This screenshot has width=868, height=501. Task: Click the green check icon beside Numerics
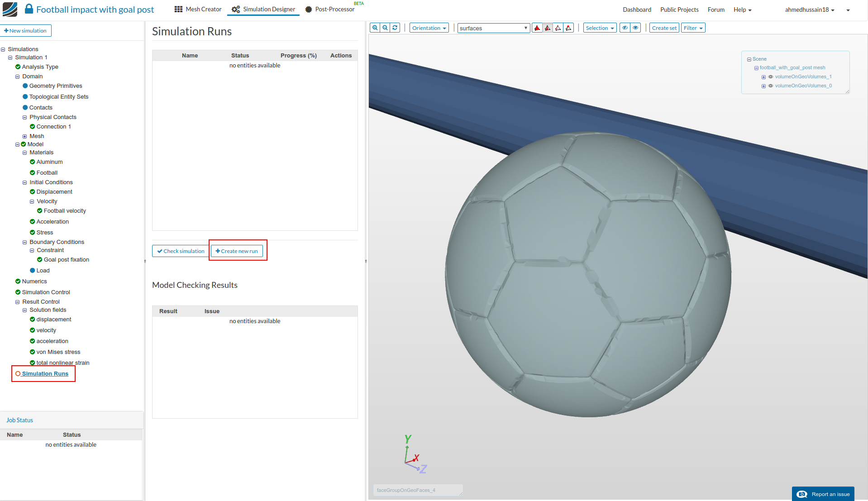[18, 282]
